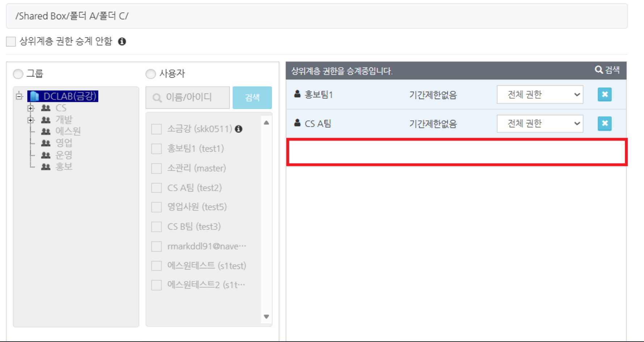Viewport: 644px width, 342px height.
Task: Collapse the DCLAB(금강) root node
Action: (19, 96)
